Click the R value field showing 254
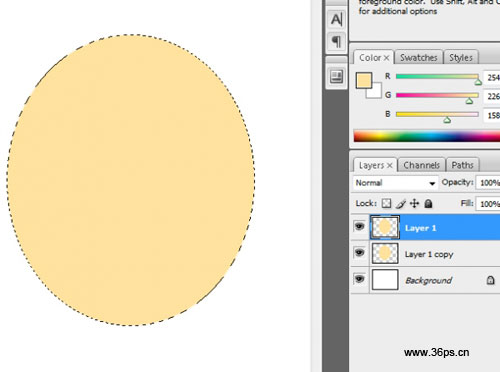 coord(492,78)
